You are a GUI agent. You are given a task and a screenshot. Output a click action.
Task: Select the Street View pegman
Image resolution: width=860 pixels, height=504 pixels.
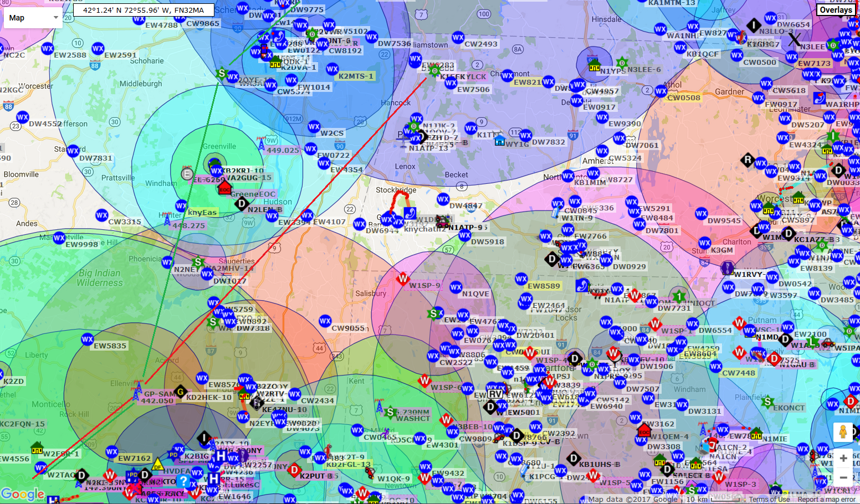(843, 432)
